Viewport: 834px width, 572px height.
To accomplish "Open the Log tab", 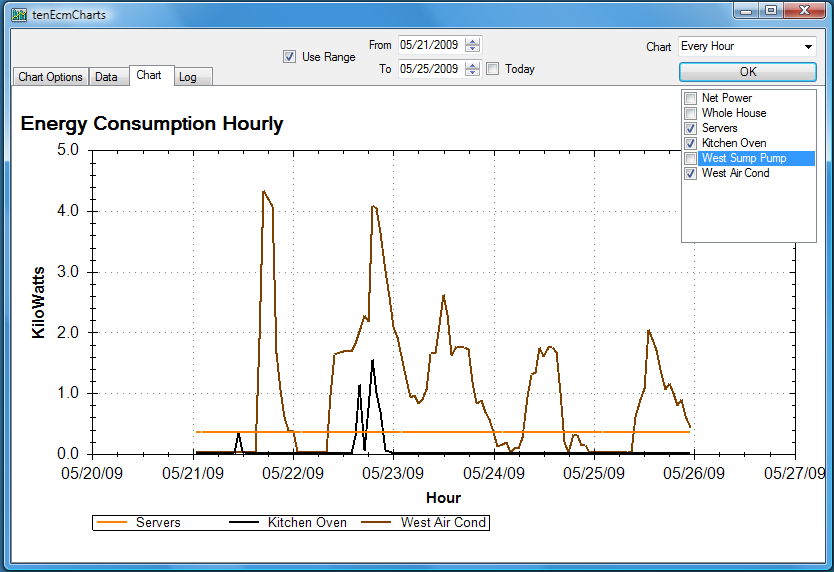I will click(193, 77).
